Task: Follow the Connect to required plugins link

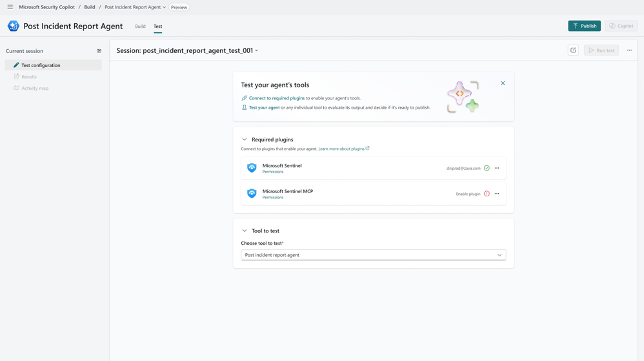Action: tap(277, 98)
